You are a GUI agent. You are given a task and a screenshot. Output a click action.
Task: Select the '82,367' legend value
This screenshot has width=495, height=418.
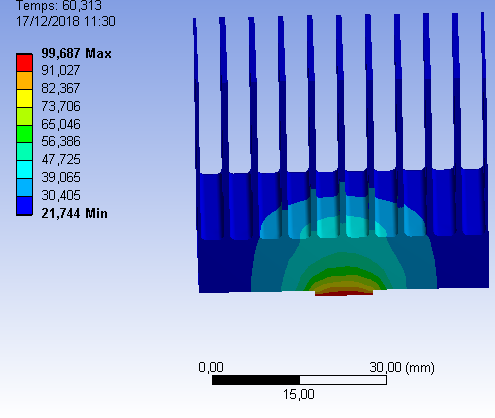point(61,88)
